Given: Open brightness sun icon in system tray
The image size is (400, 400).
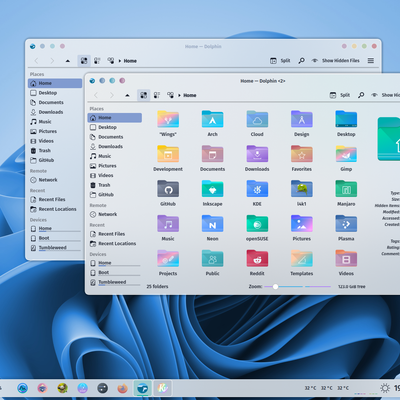Looking at the screenshot, I should point(385,388).
